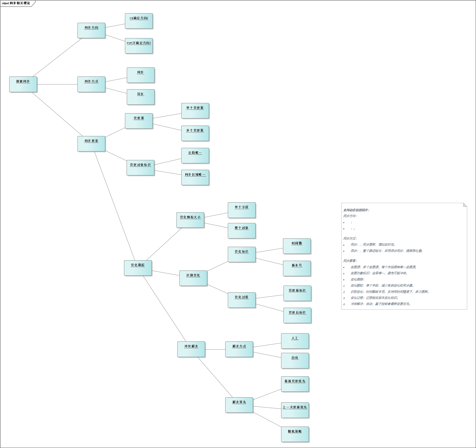Click the 时间戳 node
Screen dimensions: 476x448
[297, 246]
